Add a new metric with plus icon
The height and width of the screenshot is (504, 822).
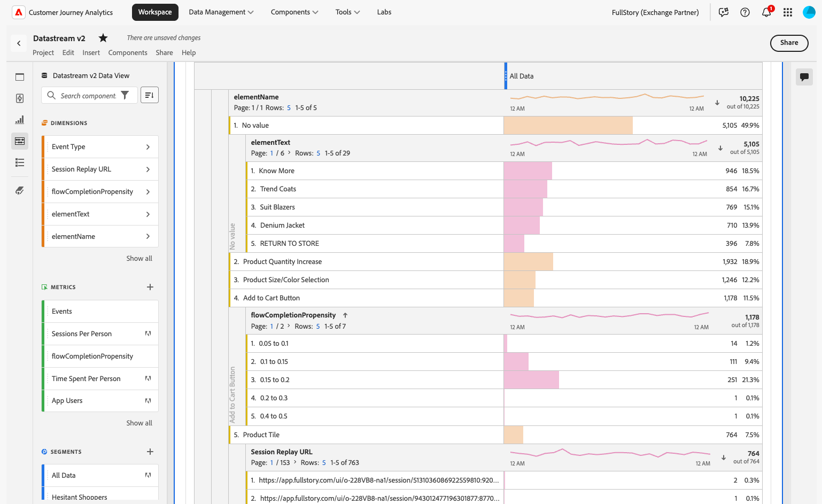[150, 287]
